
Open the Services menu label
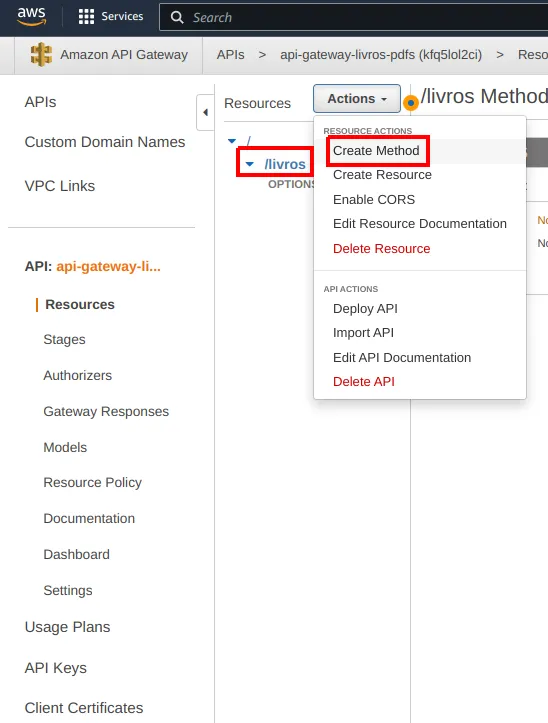point(122,17)
